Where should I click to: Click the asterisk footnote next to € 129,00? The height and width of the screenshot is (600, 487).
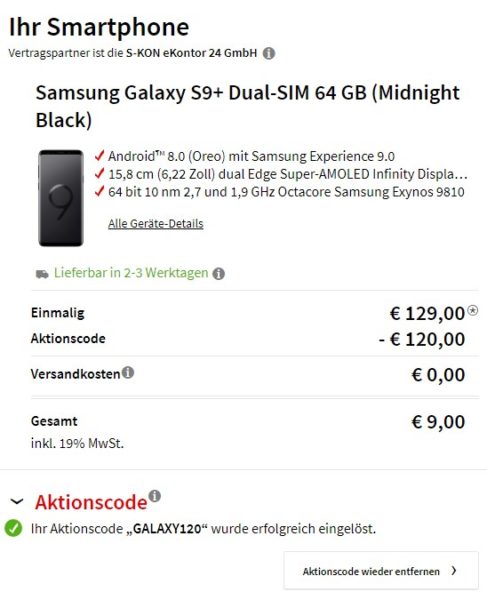point(473,310)
